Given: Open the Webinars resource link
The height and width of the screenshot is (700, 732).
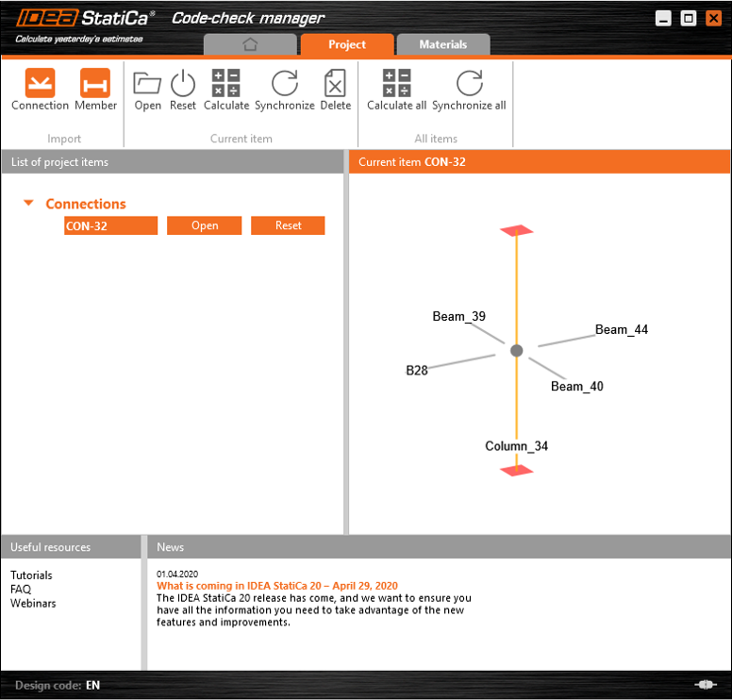Looking at the screenshot, I should coord(33,604).
